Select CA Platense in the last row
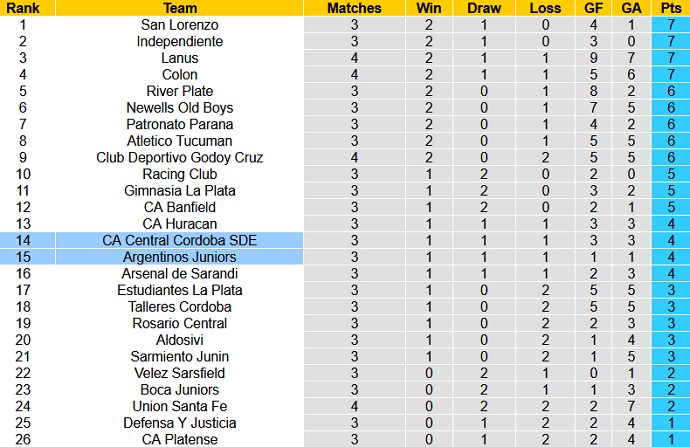The image size is (690, 447). coord(180,439)
